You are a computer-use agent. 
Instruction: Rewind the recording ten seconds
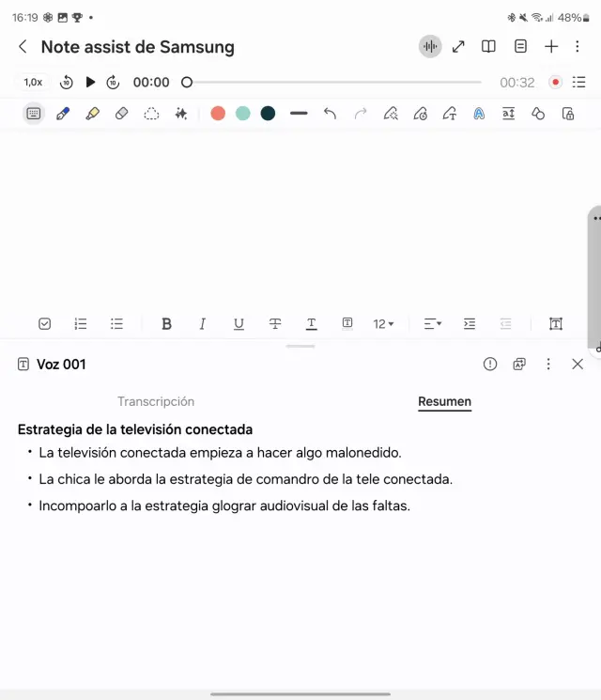pos(66,83)
